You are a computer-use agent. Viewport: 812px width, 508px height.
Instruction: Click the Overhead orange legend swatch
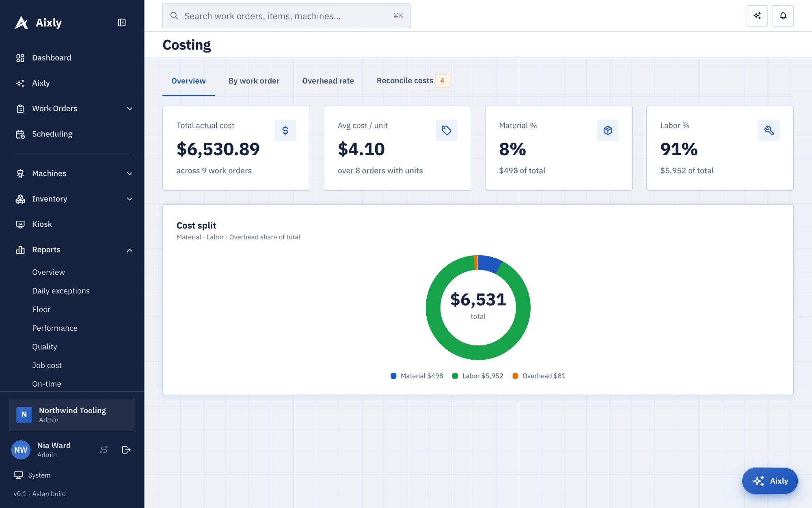coord(515,376)
